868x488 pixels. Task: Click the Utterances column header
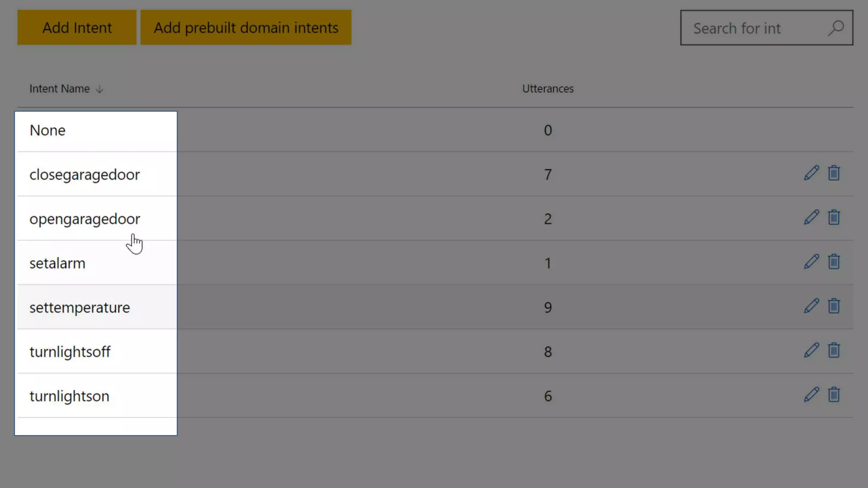[x=548, y=89]
